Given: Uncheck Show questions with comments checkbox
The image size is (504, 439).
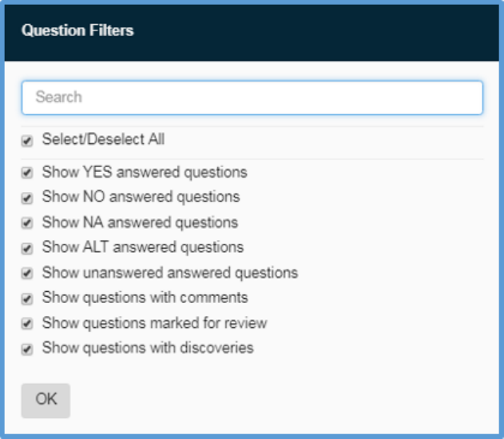Looking at the screenshot, I should pyautogui.click(x=27, y=299).
